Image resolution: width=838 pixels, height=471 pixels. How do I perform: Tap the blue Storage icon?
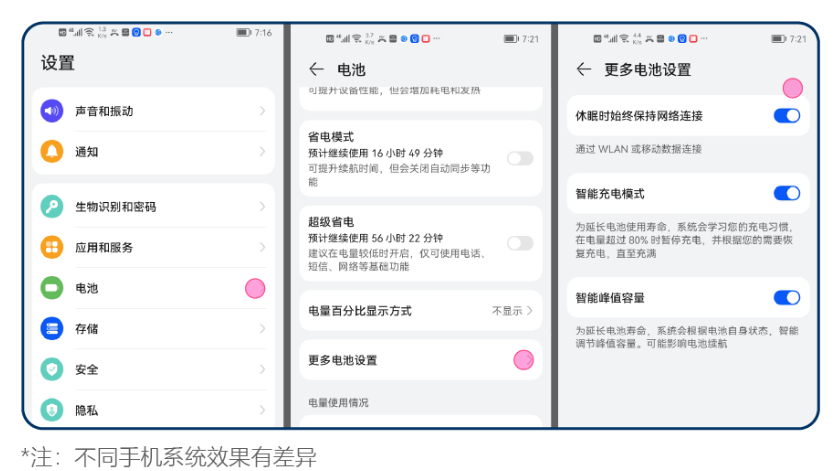[x=52, y=329]
